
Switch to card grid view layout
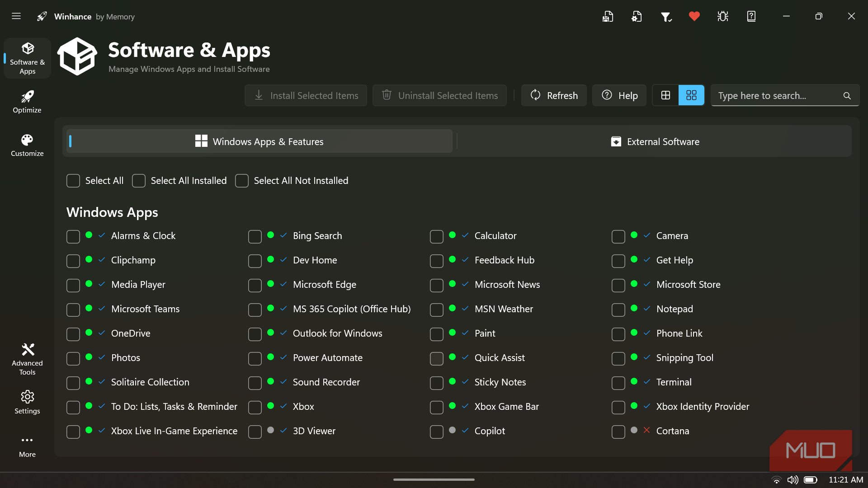point(691,95)
